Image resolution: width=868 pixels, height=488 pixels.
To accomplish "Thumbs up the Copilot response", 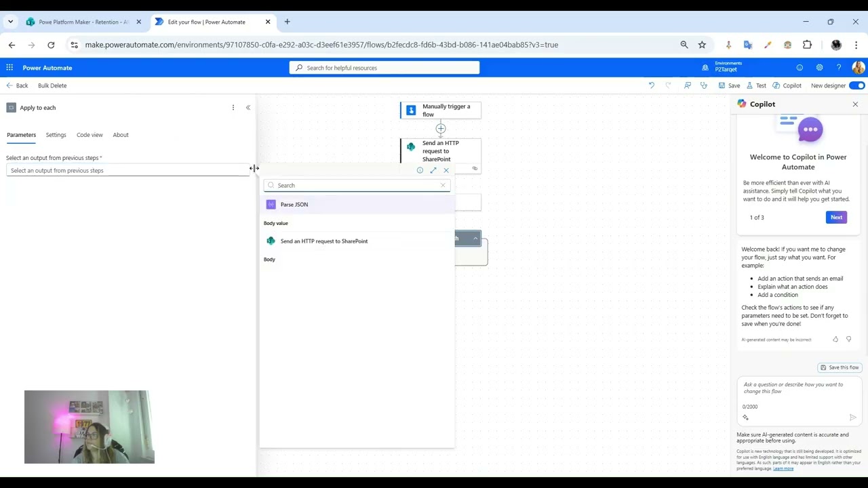I will (x=835, y=340).
